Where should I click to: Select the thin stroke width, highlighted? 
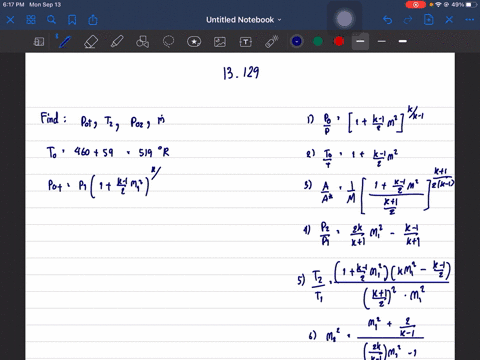[360, 41]
